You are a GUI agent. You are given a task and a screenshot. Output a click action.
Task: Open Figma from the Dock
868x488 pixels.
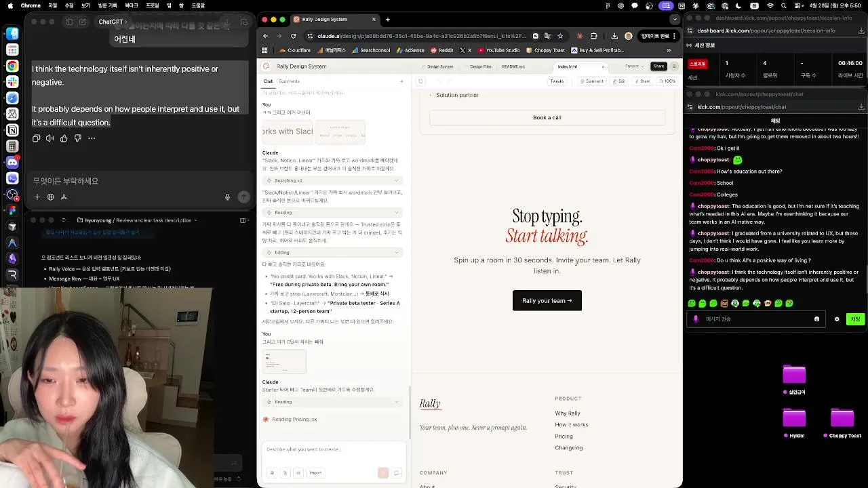12,210
